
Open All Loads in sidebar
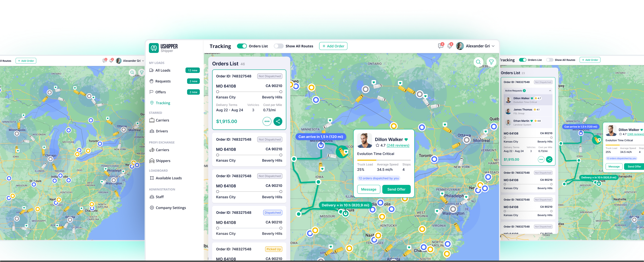click(x=163, y=70)
